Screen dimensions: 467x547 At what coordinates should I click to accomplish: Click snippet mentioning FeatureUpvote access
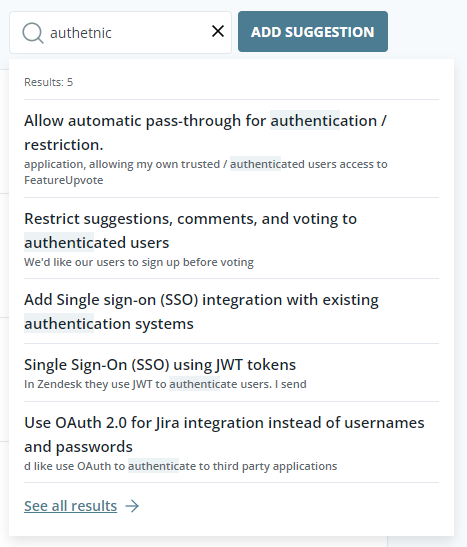206,172
